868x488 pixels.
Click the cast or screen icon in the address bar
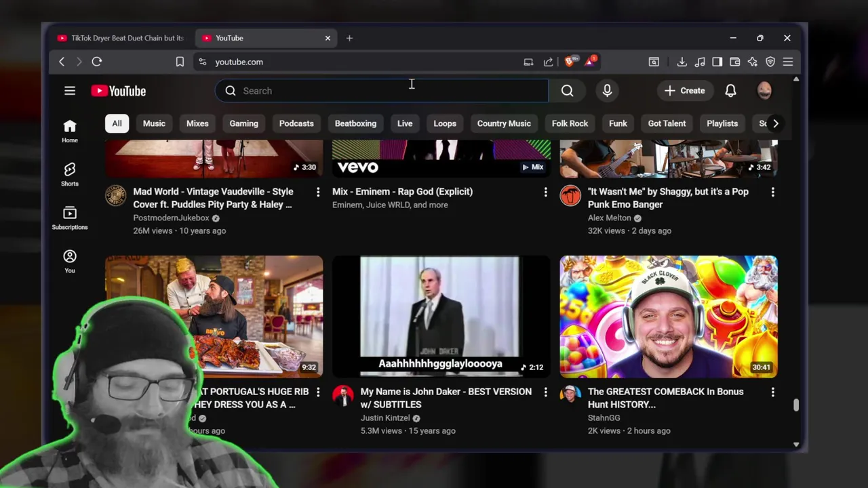(x=528, y=62)
